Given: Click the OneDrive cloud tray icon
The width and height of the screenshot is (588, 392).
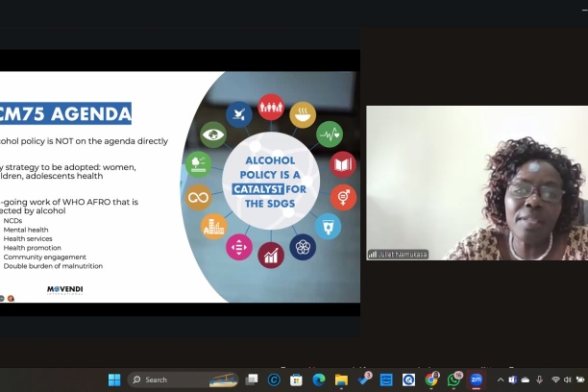Looking at the screenshot, I should tap(526, 380).
